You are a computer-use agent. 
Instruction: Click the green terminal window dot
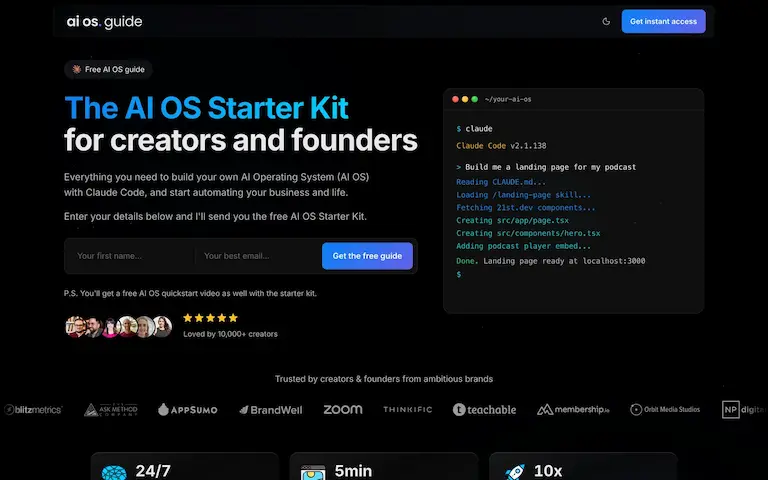pos(474,99)
